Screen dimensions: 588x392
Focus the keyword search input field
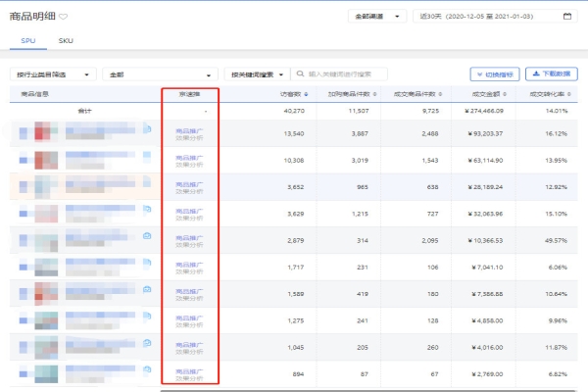point(346,73)
